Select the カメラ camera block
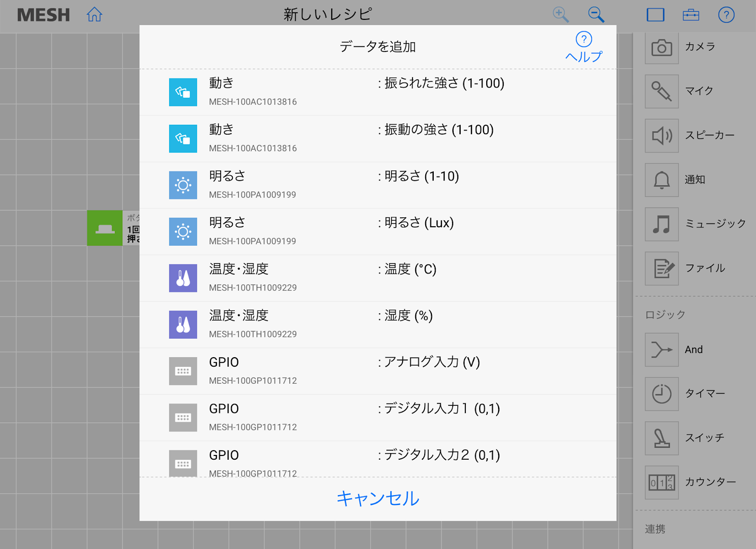Screen dimensions: 756x549 [x=662, y=47]
